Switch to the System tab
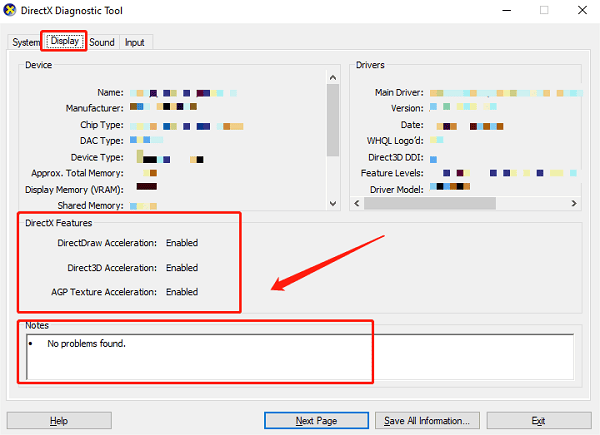 tap(25, 42)
